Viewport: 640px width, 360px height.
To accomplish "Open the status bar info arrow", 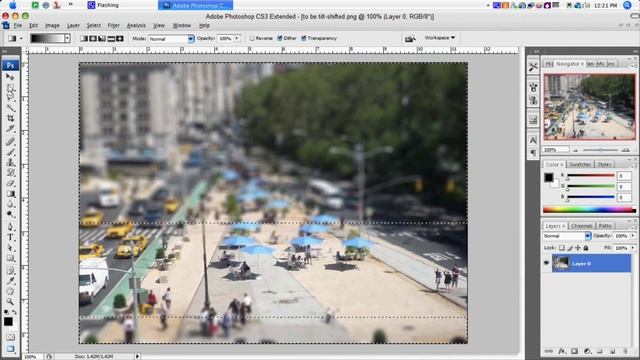I will coord(138,356).
